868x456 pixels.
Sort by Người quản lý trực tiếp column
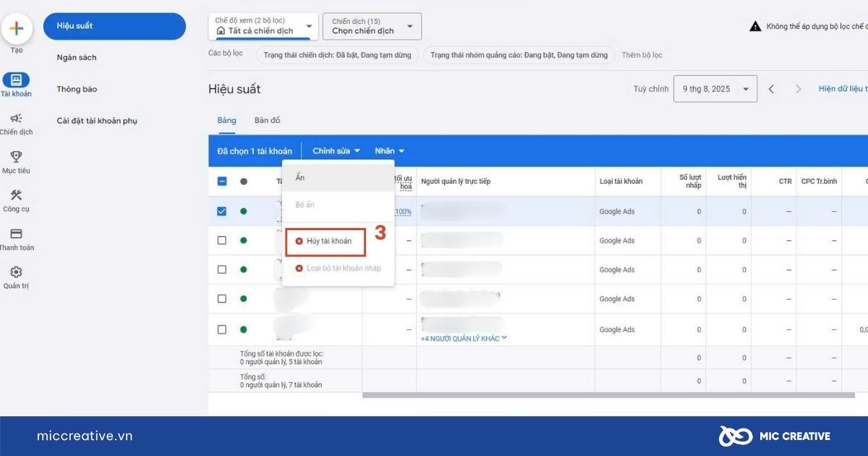point(456,182)
